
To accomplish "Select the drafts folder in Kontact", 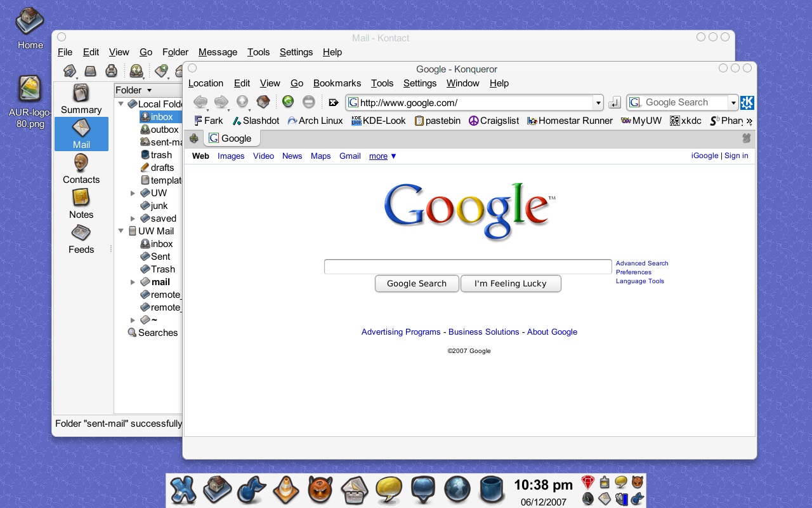I will [x=158, y=168].
